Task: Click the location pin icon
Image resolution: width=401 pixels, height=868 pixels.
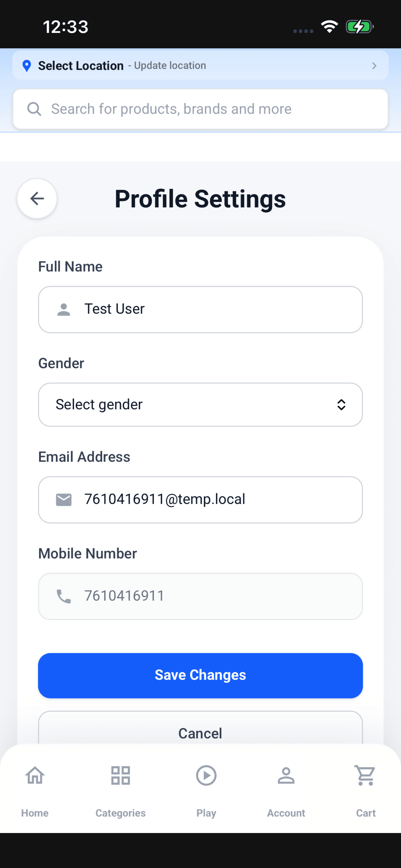Action: pyautogui.click(x=26, y=66)
